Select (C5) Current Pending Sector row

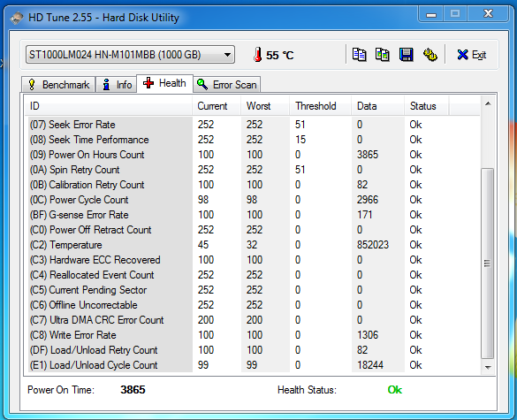click(253, 290)
